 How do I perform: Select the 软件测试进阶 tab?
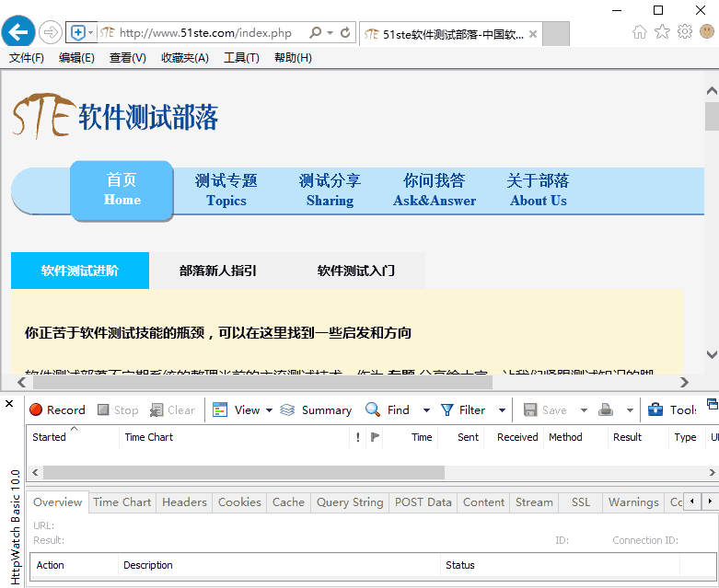tap(80, 271)
